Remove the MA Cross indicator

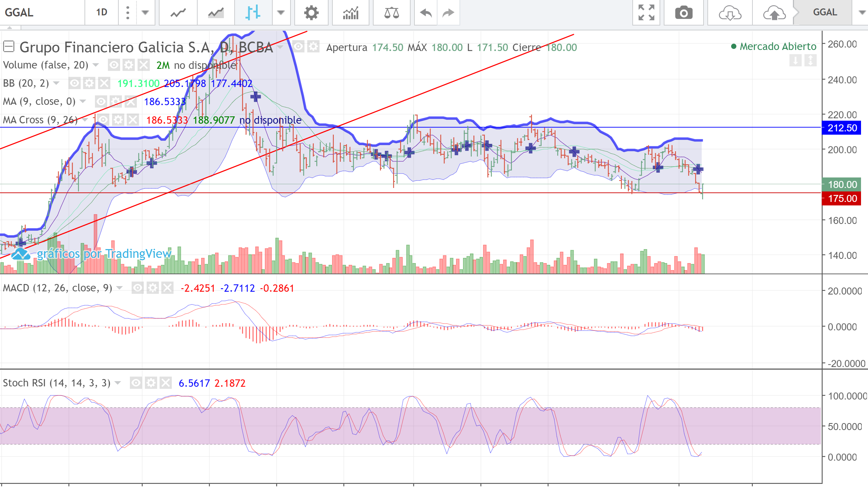[133, 120]
